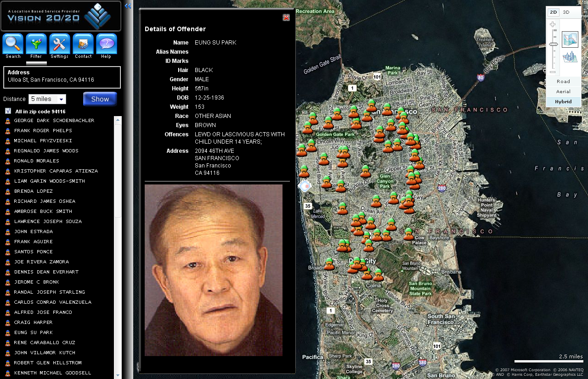Click the flat map view icon
This screenshot has width=588, height=379.
pos(570,39)
